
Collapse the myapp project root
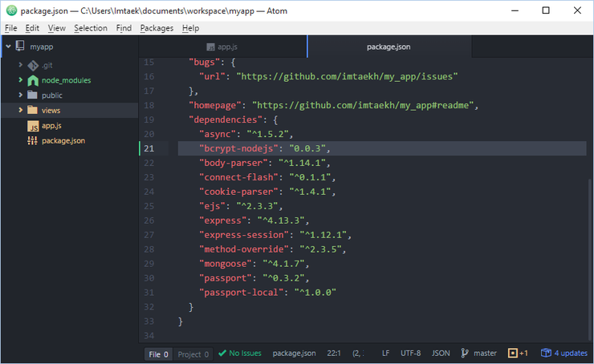click(8, 47)
